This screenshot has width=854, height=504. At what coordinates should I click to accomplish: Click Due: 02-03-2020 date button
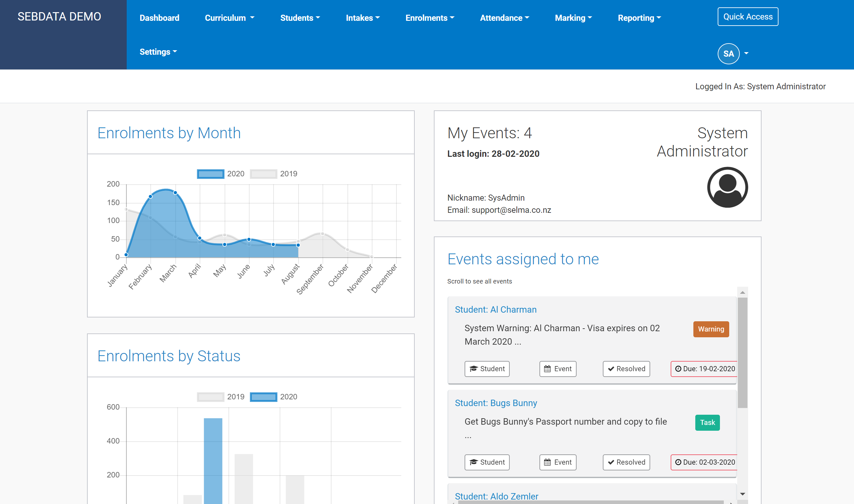pos(704,462)
